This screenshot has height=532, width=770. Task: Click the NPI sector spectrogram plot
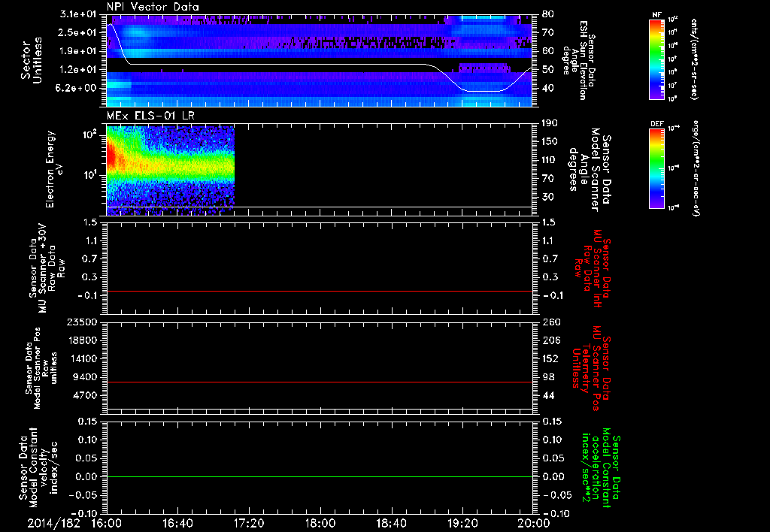[319, 60]
